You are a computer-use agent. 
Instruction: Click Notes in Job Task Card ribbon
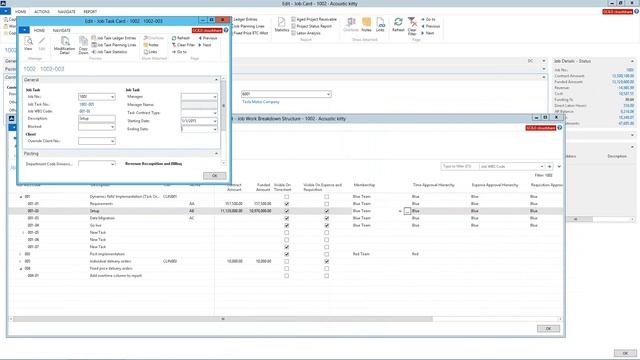tap(151, 45)
